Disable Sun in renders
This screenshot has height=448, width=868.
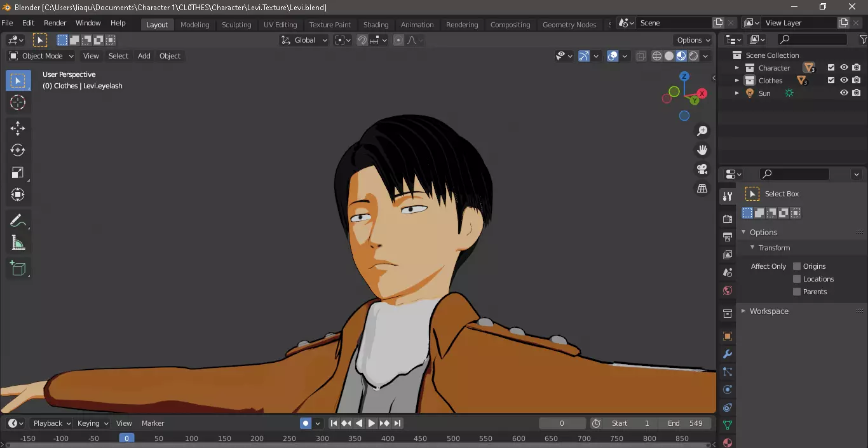click(857, 93)
